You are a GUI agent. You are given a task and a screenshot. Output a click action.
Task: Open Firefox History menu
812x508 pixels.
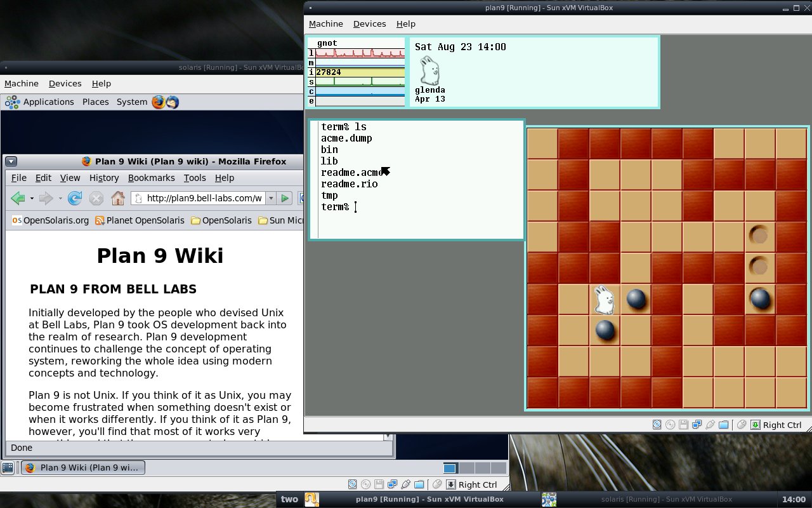pos(104,178)
